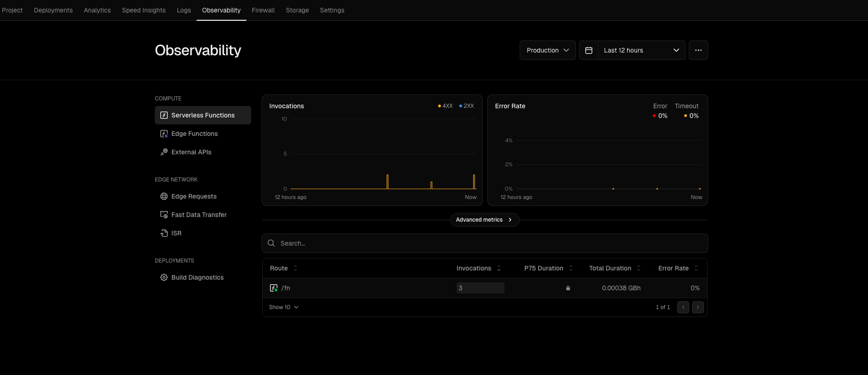Click the Edge Functions sidebar icon
Image resolution: width=868 pixels, height=375 pixels.
click(164, 134)
